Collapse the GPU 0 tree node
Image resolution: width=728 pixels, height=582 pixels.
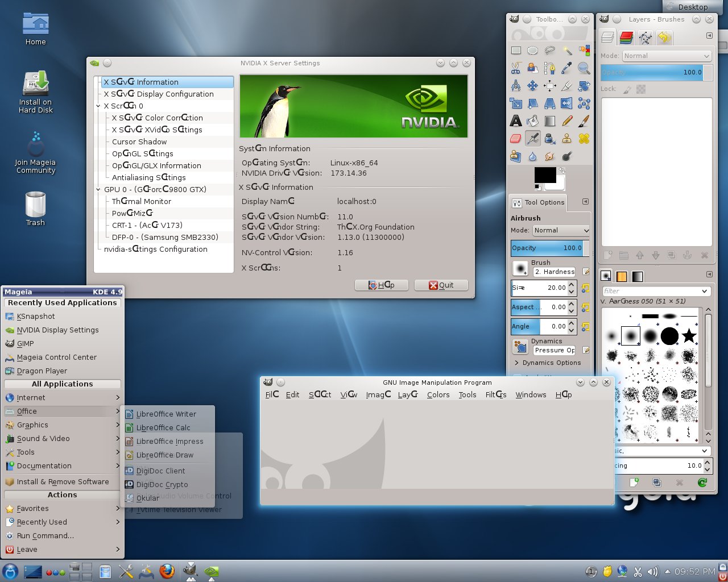(98, 190)
